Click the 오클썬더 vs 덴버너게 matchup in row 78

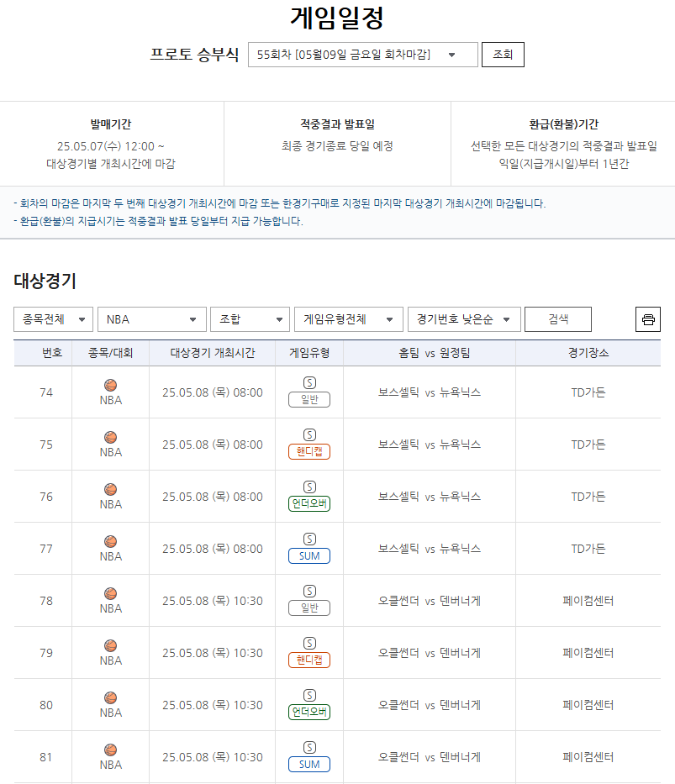click(x=430, y=601)
